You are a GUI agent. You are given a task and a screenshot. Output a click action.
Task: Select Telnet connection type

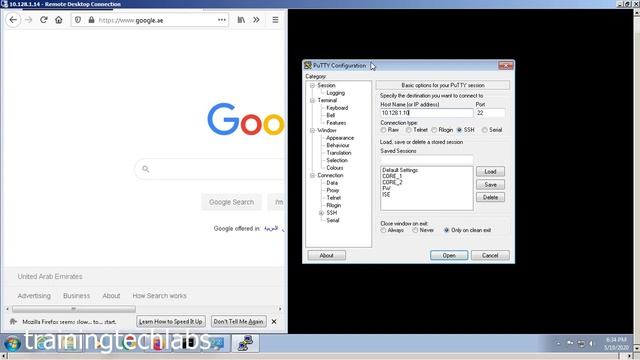point(409,130)
